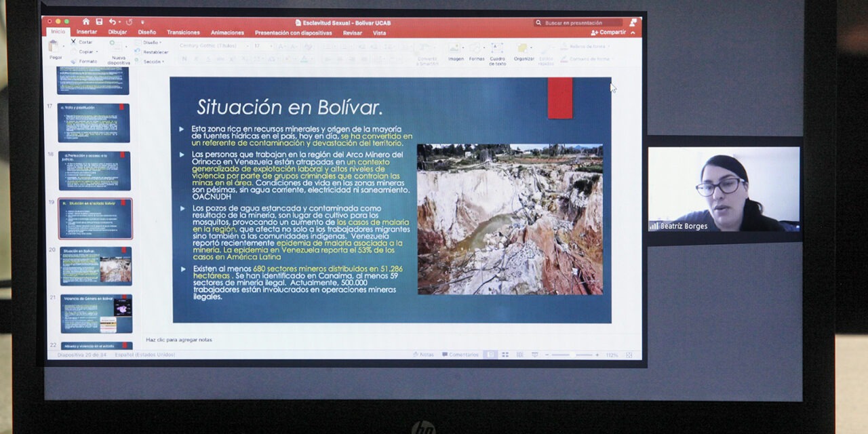Undo the last action
The width and height of the screenshot is (868, 434).
[113, 22]
